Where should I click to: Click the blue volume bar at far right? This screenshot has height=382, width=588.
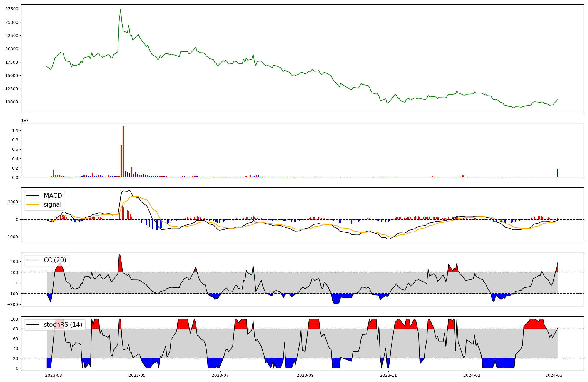557,173
